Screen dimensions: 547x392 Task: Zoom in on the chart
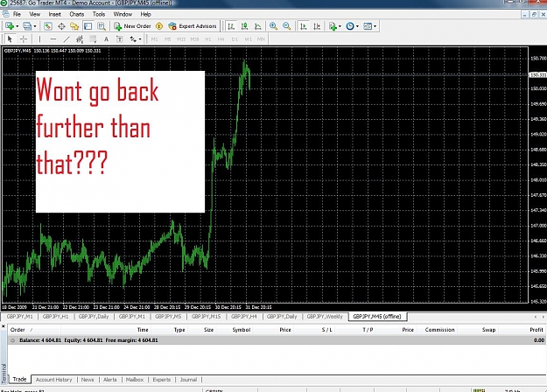point(273,26)
